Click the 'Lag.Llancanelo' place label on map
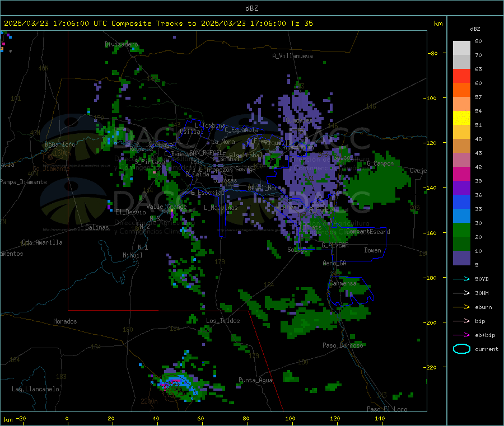Image resolution: width=504 pixels, height=426 pixels. 35,389
